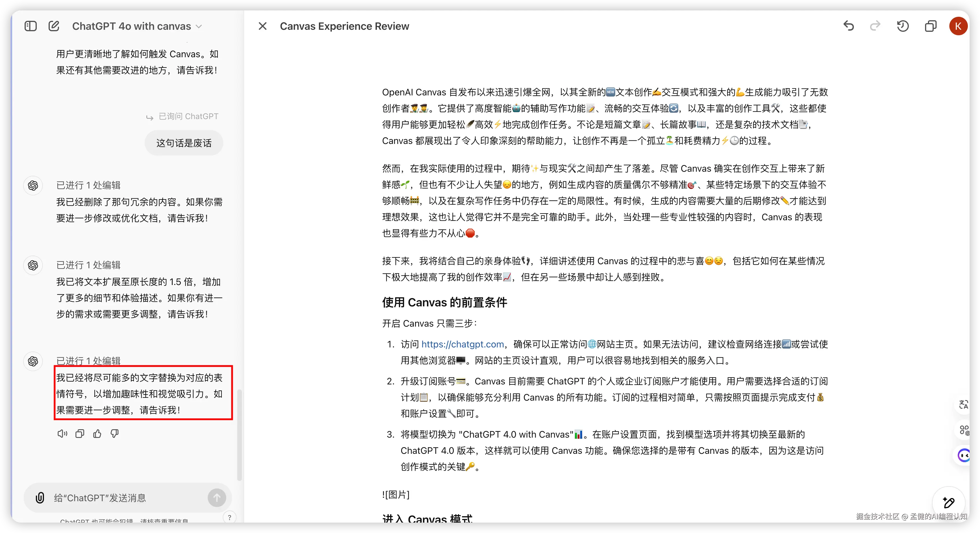The image size is (980, 533).
Task: Click the chat panel scrollbar
Action: (x=239, y=434)
